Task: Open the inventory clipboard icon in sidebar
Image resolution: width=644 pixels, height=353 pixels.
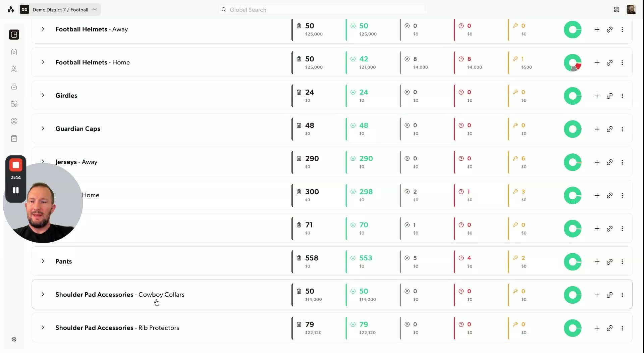Action: click(14, 52)
